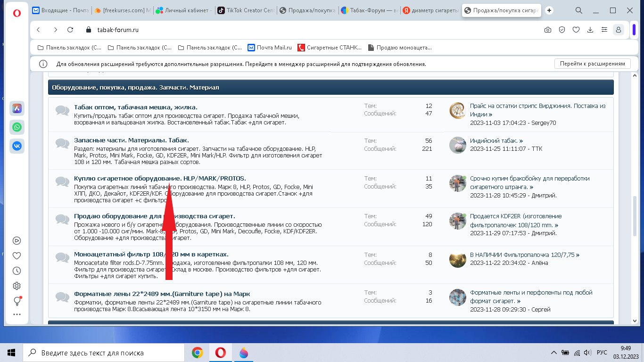Screen dimensions: 644x362
Task: Click the Windows taskbar search box
Action: click(x=104, y=353)
